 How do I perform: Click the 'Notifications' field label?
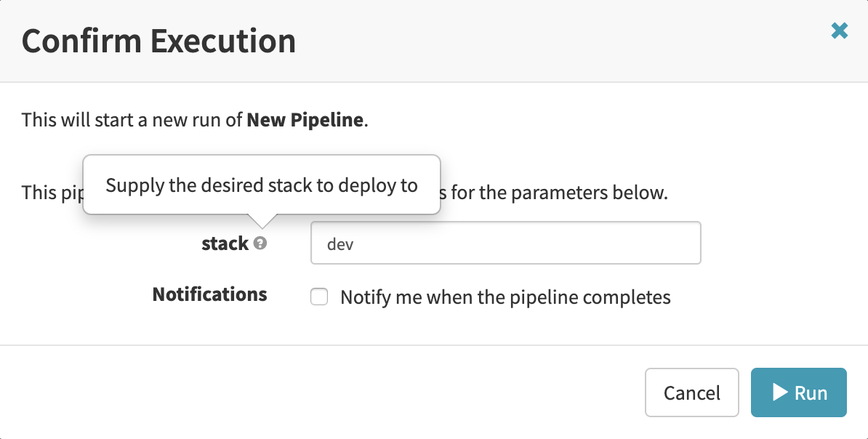(x=209, y=294)
